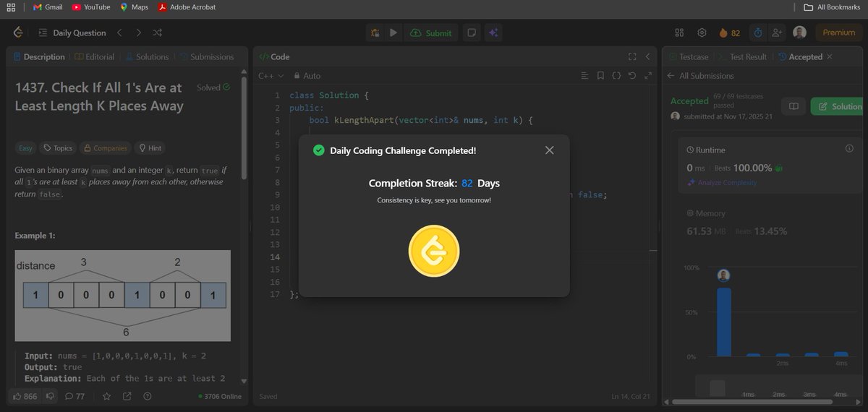Click the bookmark icon in editor toolbar
Viewport: 868px width, 412px height.
600,75
